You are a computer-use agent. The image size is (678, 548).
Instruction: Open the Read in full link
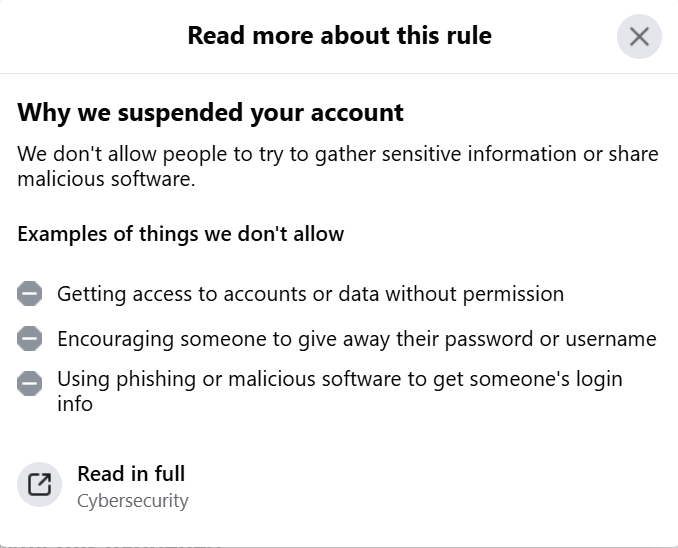(131, 474)
